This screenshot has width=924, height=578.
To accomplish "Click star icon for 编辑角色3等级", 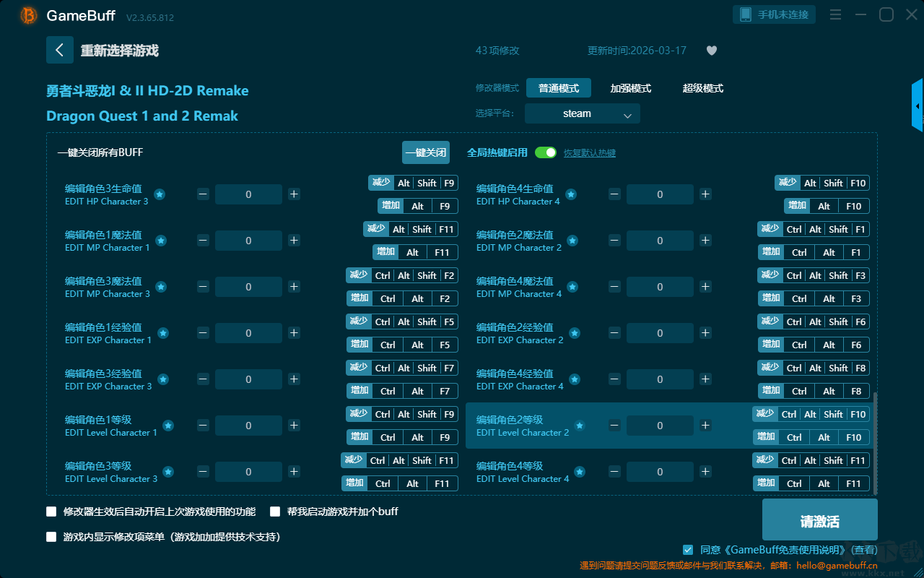I will point(168,472).
